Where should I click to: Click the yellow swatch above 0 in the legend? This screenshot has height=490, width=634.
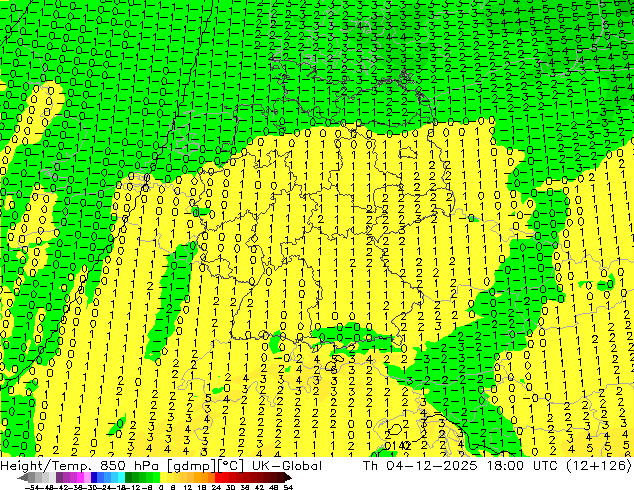(163, 477)
